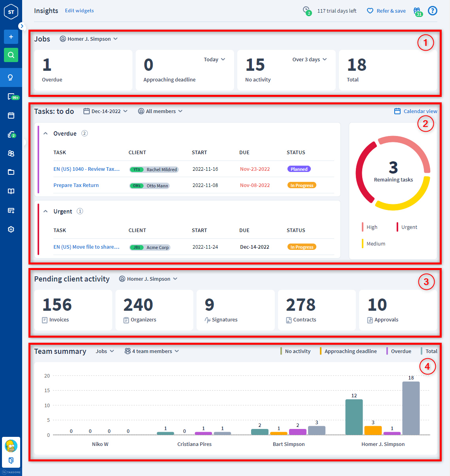
Task: Open the Workflow section with badge 2
Action: (11, 134)
